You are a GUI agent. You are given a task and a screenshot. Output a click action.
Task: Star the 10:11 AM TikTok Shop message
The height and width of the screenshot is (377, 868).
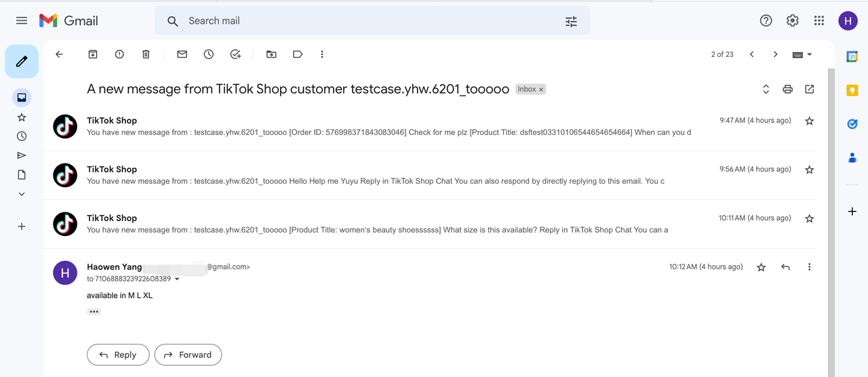809,218
